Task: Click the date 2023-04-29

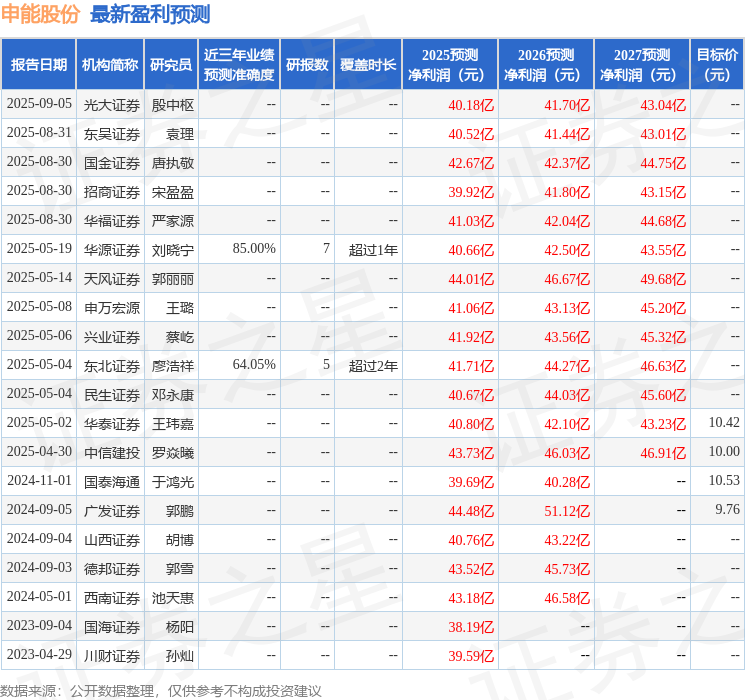Action: 39,654
